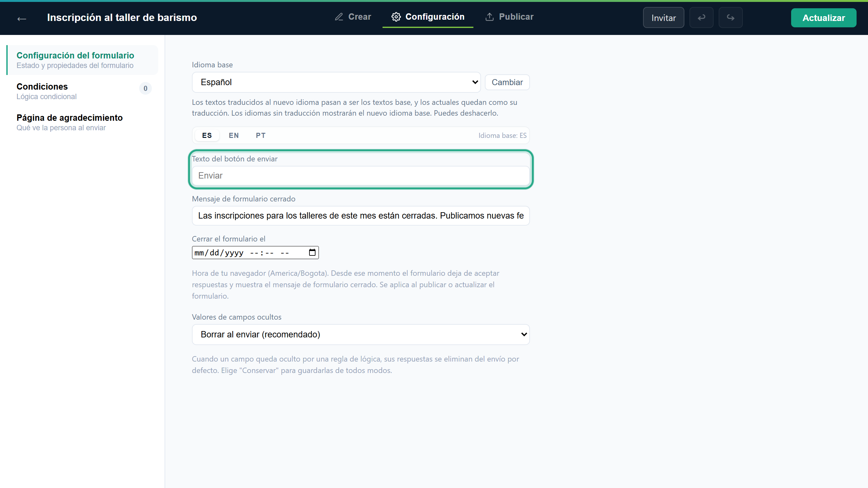Select the ES language toggle

pyautogui.click(x=207, y=135)
